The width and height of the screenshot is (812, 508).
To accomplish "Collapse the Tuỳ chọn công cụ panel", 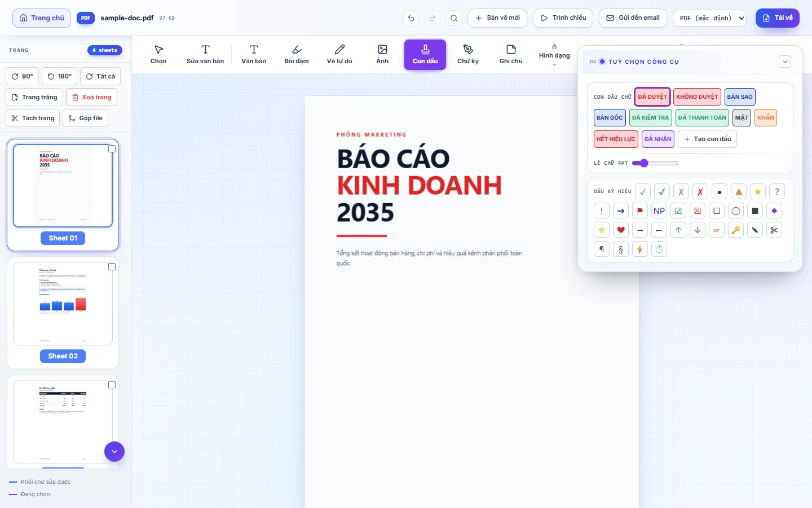I will (785, 62).
